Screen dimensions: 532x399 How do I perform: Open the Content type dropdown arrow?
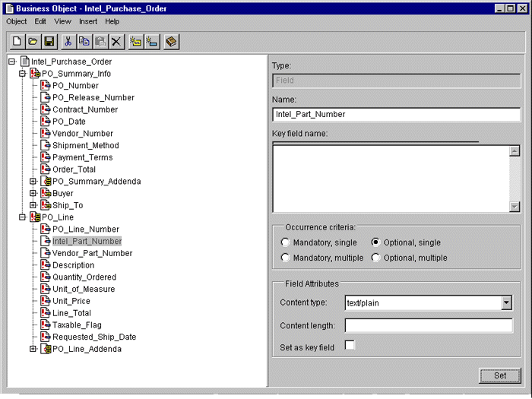(506, 302)
